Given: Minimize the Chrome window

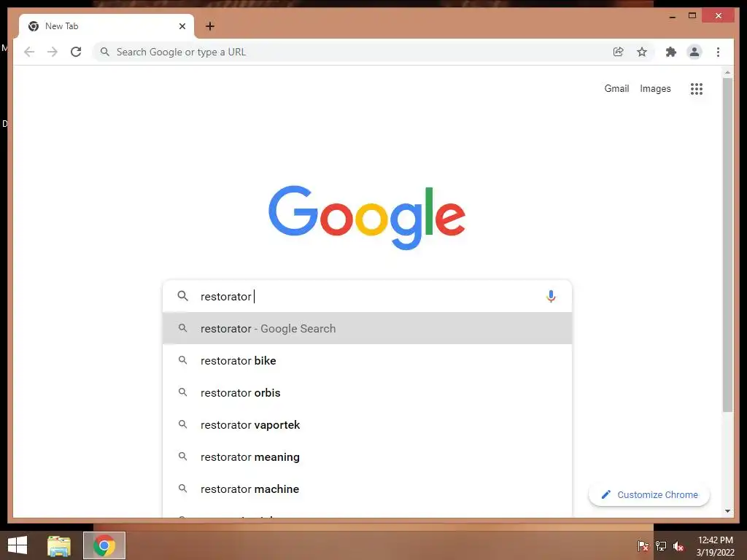Looking at the screenshot, I should 672,16.
